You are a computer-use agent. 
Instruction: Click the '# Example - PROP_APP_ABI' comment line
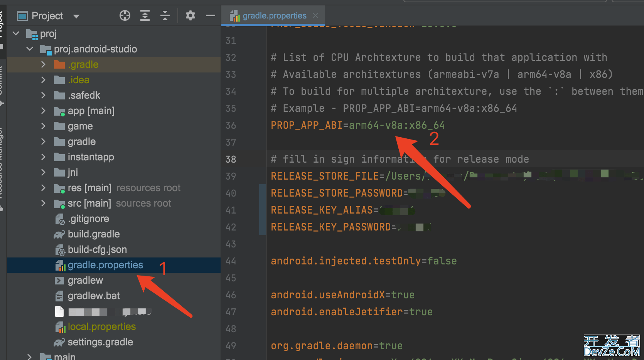click(x=394, y=108)
